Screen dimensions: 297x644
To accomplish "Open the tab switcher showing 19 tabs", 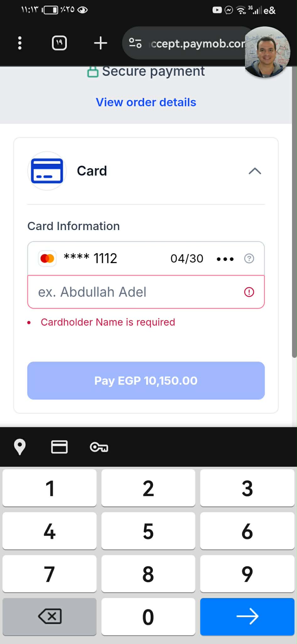I will pyautogui.click(x=59, y=43).
